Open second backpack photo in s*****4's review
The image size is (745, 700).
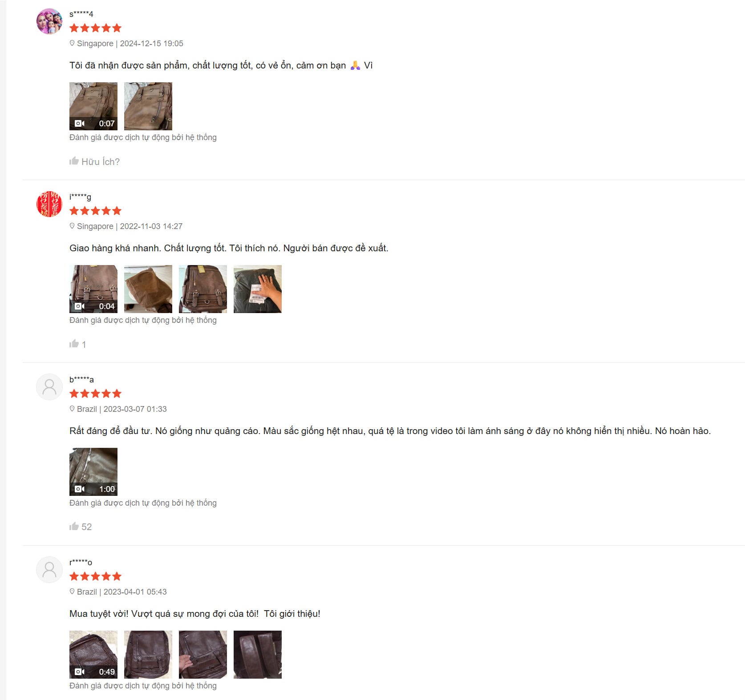pos(148,106)
